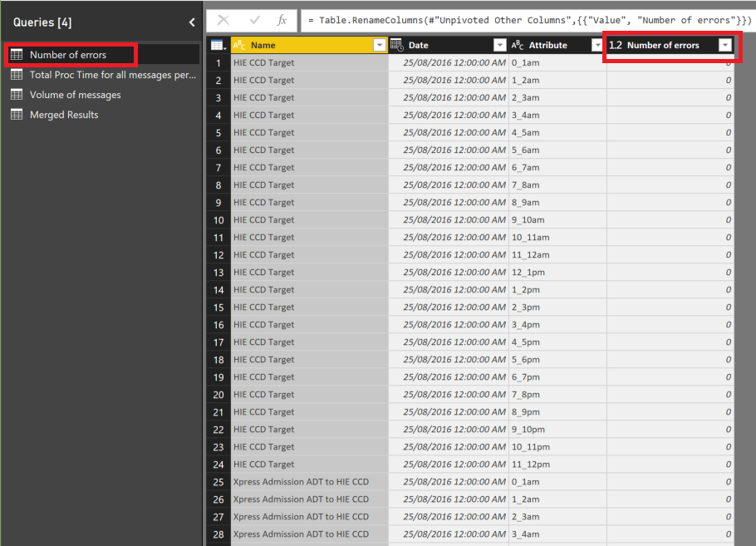Click the 1_2pm attribute cell
Viewport: 756px width, 546px height.
tap(557, 290)
